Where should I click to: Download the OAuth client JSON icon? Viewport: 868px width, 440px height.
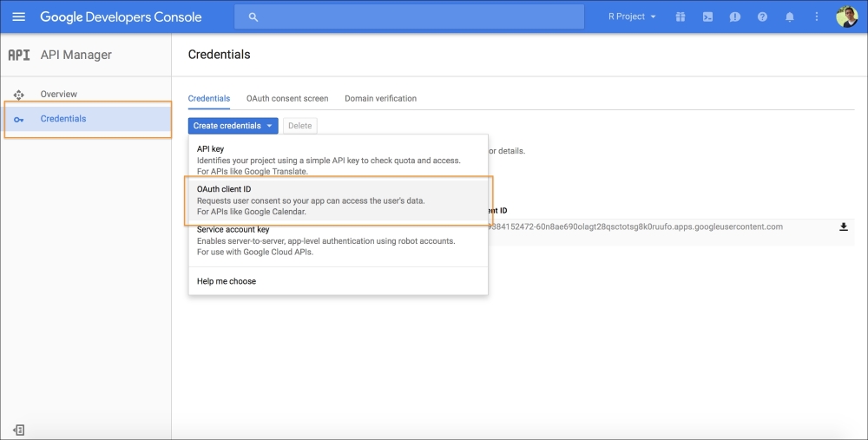click(x=843, y=227)
